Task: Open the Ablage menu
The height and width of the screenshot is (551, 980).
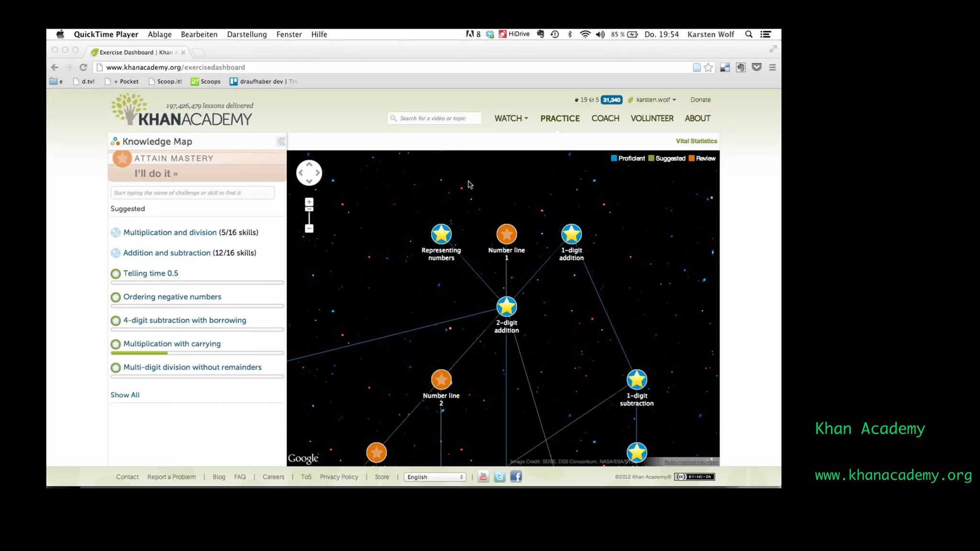Action: [x=159, y=34]
